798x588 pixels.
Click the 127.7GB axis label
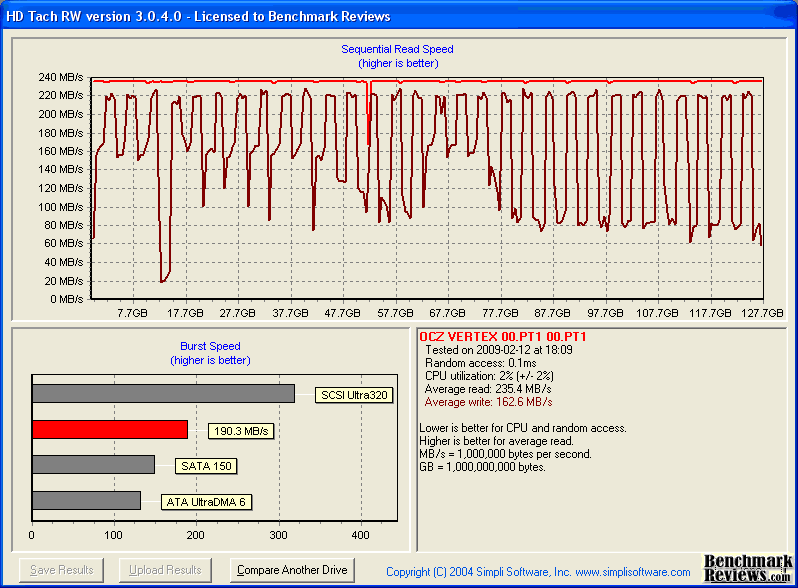762,313
